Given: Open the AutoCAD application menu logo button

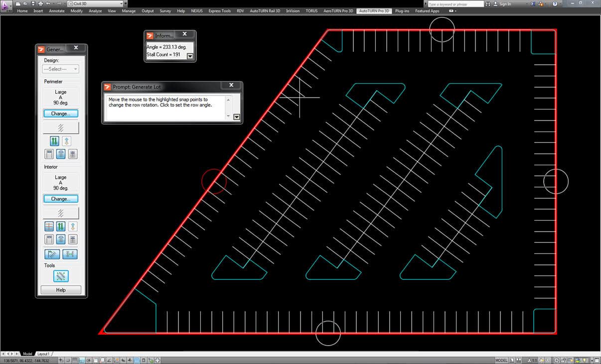Looking at the screenshot, I should 6,6.
